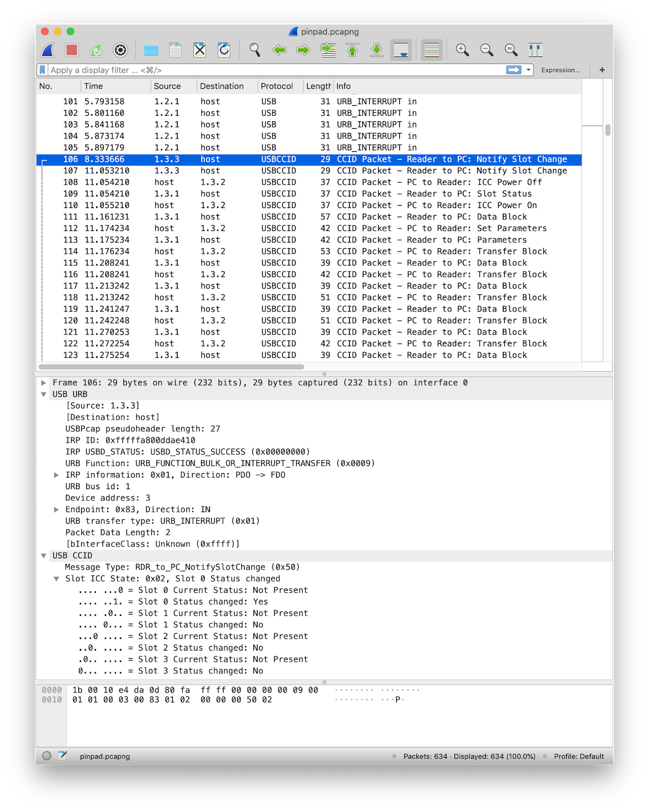Viewport: 649px width, 812px height.
Task: Open display filter bookmarks icon
Action: coord(43,70)
